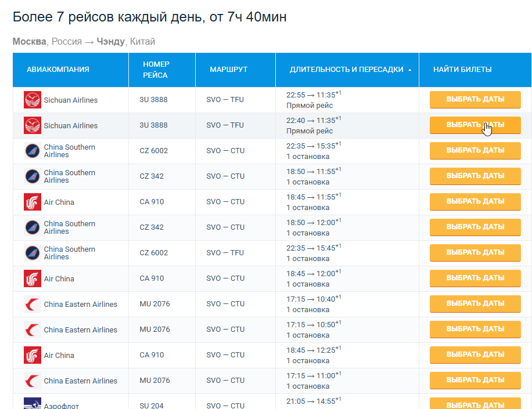Click time text "18:45 → 11:55"
Image resolution: width=532 pixels, height=409 pixels.
[311, 197]
